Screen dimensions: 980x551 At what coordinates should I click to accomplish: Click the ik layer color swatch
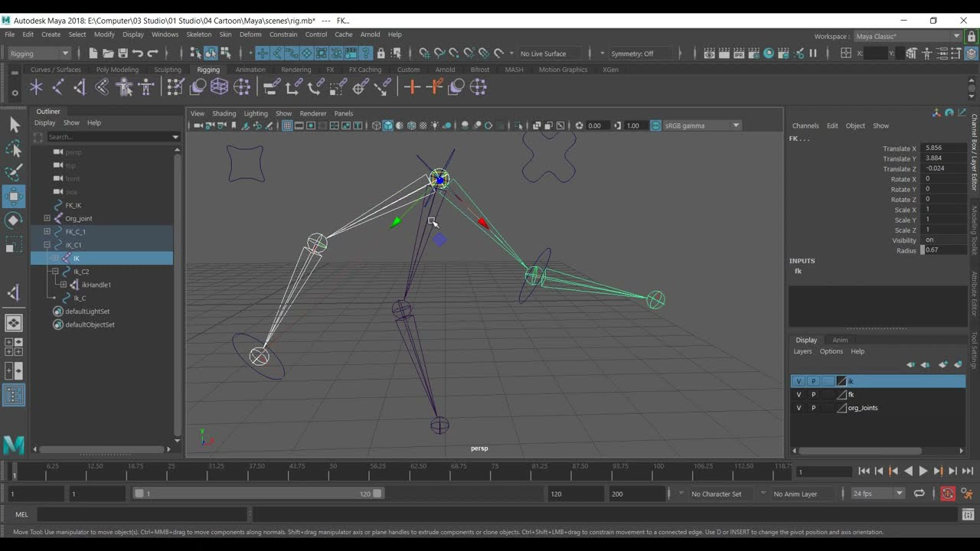[x=841, y=381]
